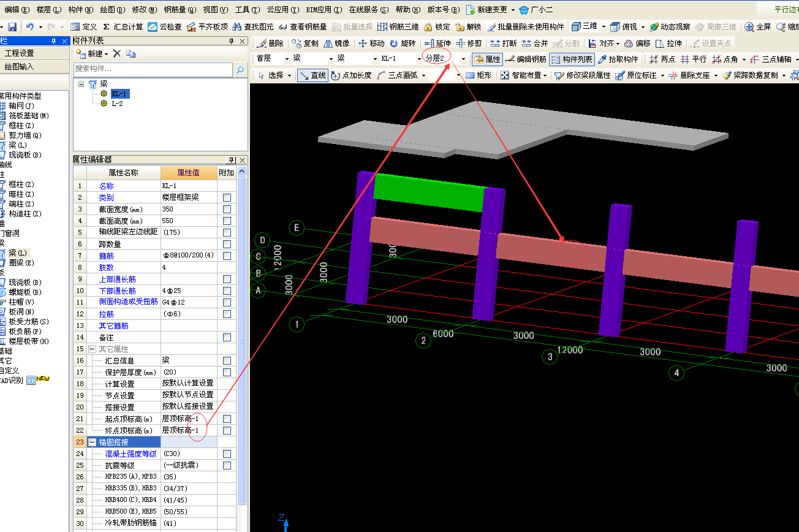
Task: Select 平齐板顶 tool
Action: [207, 27]
